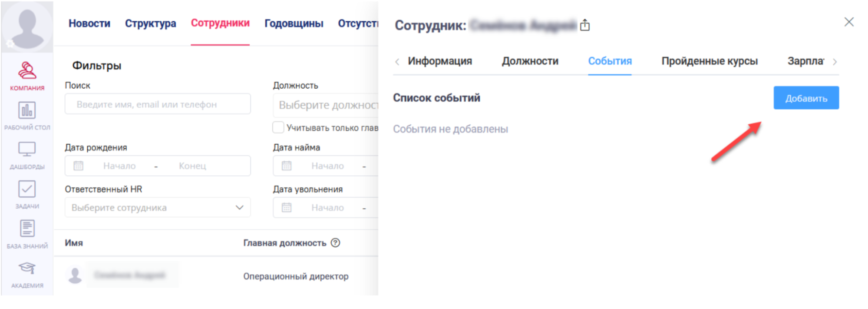Click the Список событий heading
Screen dimensions: 868x309
click(436, 98)
